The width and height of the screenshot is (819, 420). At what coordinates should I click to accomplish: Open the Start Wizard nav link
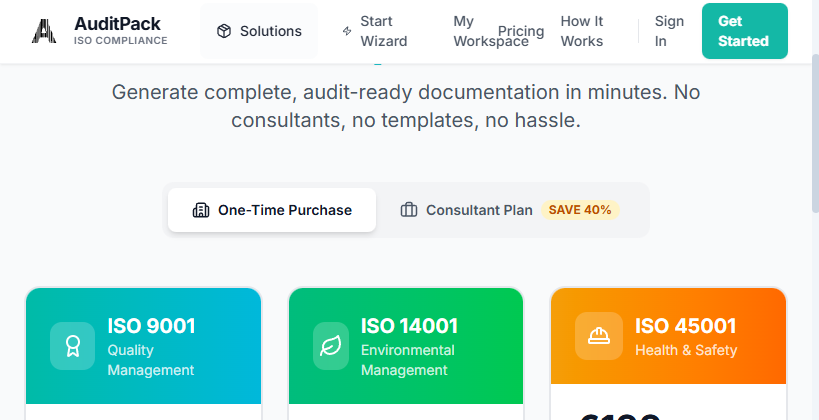click(375, 31)
